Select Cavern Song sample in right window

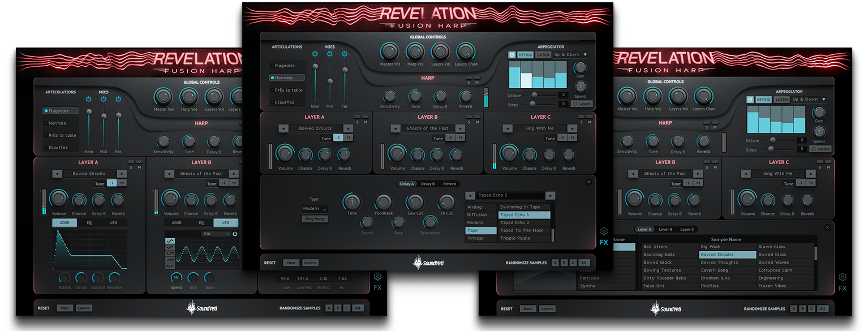[x=728, y=270]
